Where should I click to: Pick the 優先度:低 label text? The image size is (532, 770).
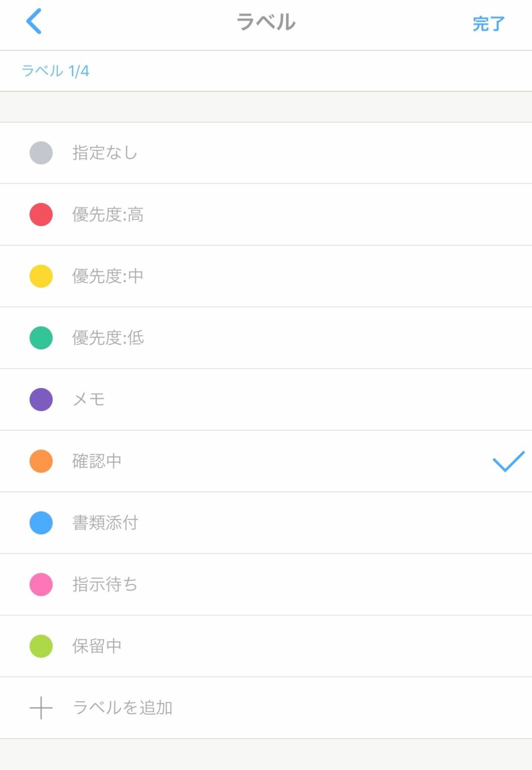(108, 338)
